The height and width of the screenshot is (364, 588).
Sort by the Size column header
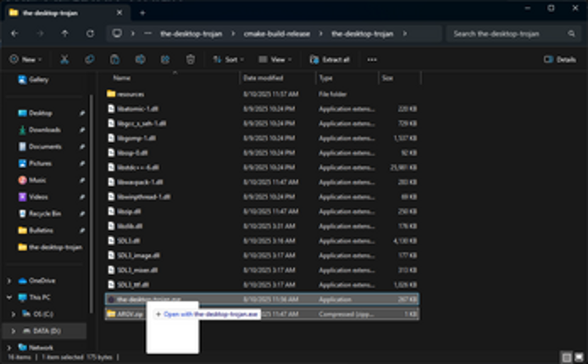(387, 78)
